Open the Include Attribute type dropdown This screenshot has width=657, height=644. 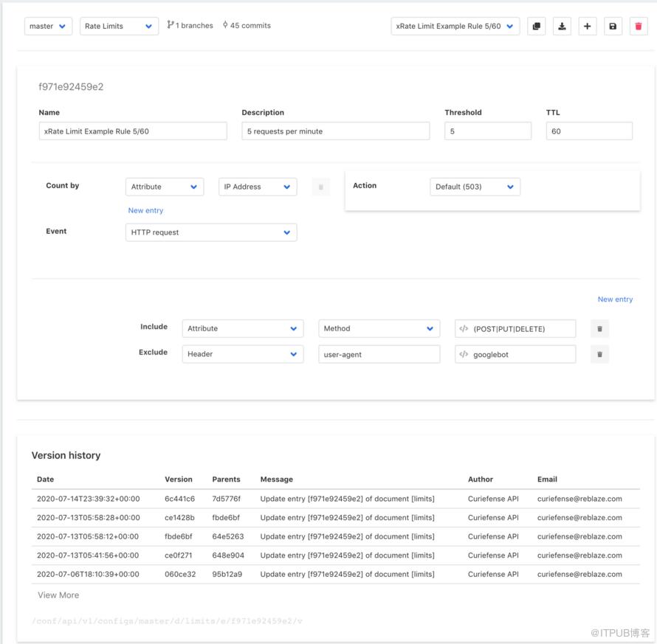coord(243,329)
